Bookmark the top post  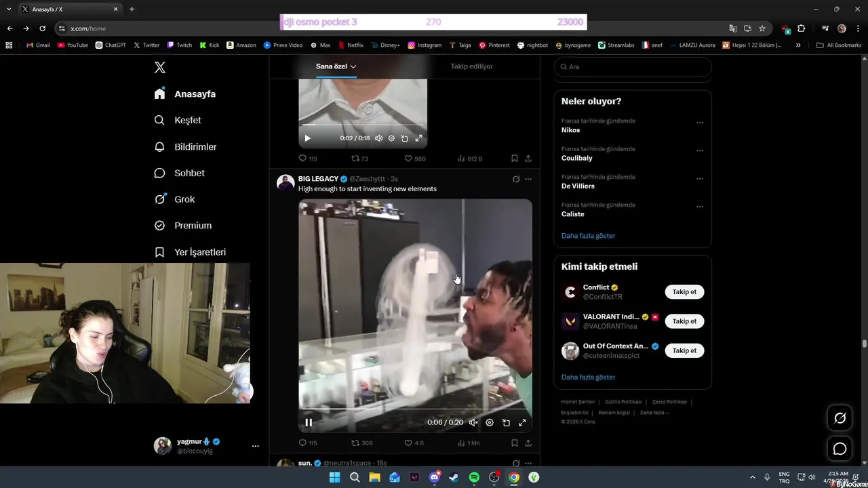tap(515, 159)
